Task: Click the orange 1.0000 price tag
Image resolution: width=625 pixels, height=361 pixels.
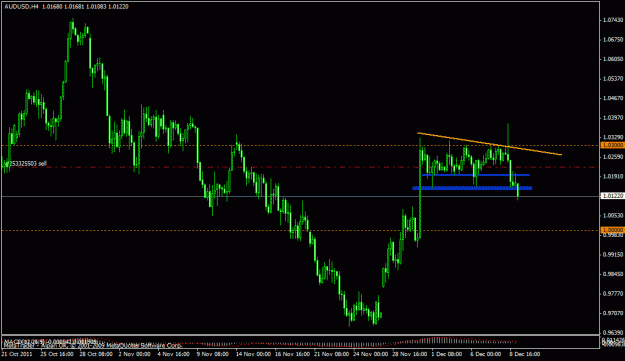Action: (613, 230)
